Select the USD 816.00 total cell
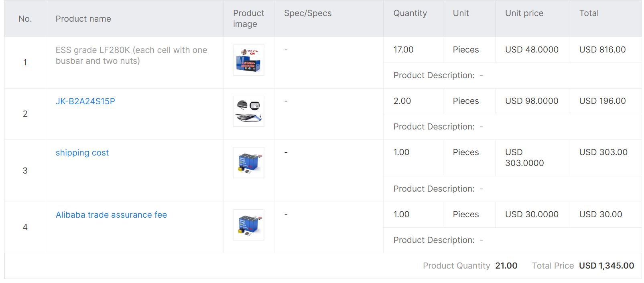This screenshot has height=283, width=644. pyautogui.click(x=602, y=50)
